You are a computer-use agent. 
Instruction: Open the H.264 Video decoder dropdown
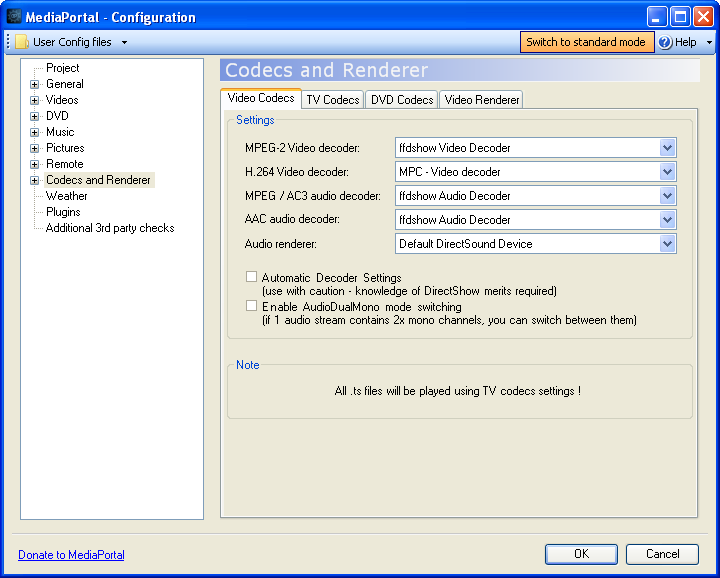pos(667,172)
